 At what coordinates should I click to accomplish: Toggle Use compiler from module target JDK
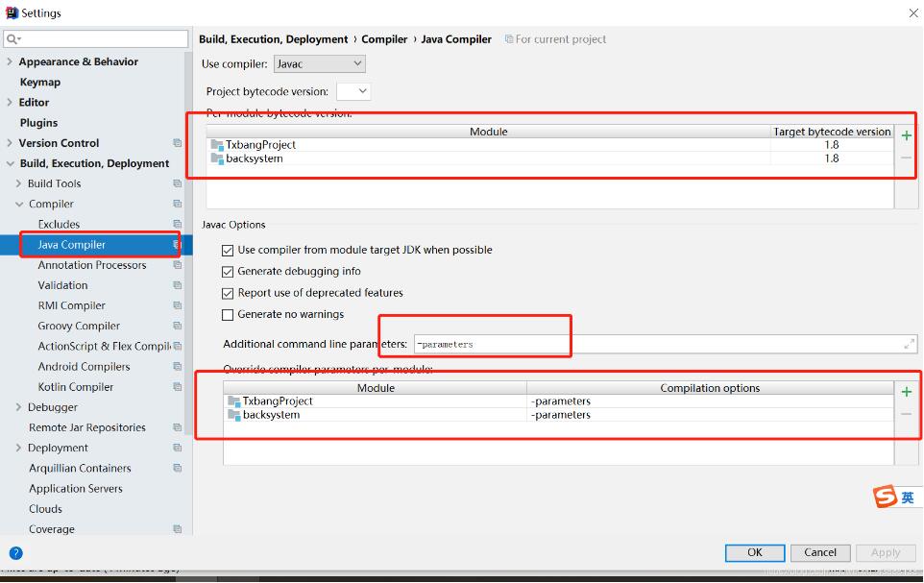coord(228,251)
